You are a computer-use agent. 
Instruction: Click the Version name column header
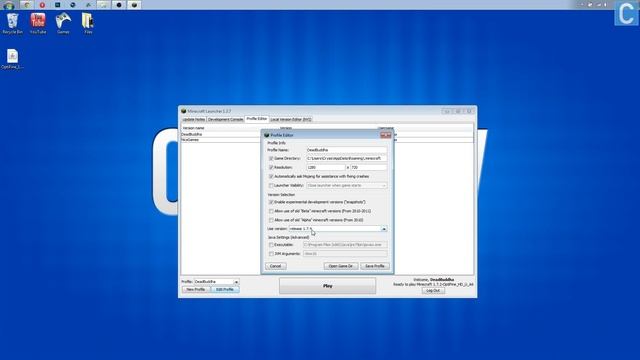(193, 128)
